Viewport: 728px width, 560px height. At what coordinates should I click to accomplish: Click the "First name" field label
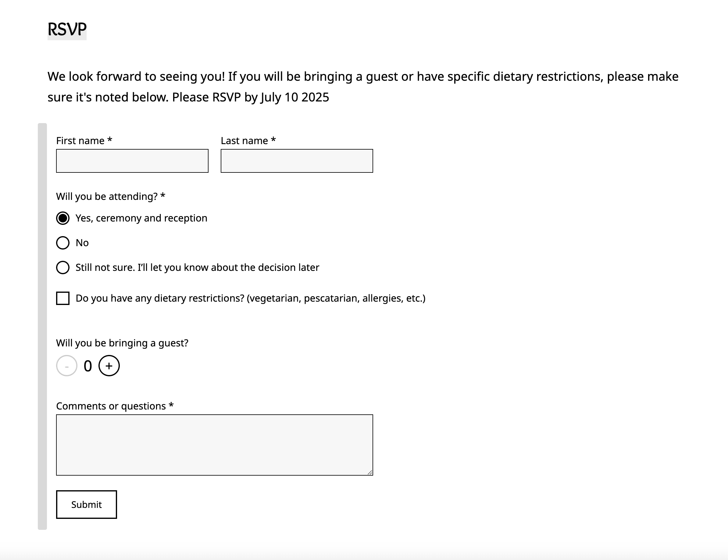80,140
